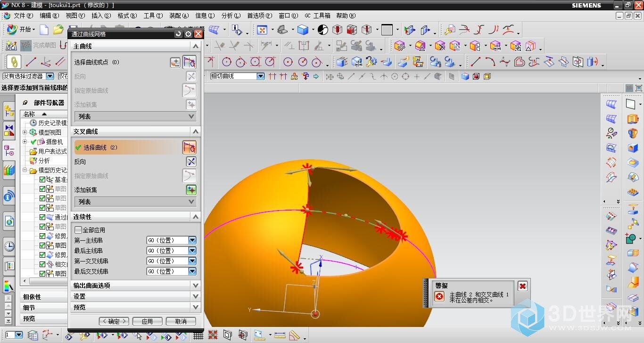644x343 pixels.
Task: Open the Analysis menu
Action: coord(231,16)
